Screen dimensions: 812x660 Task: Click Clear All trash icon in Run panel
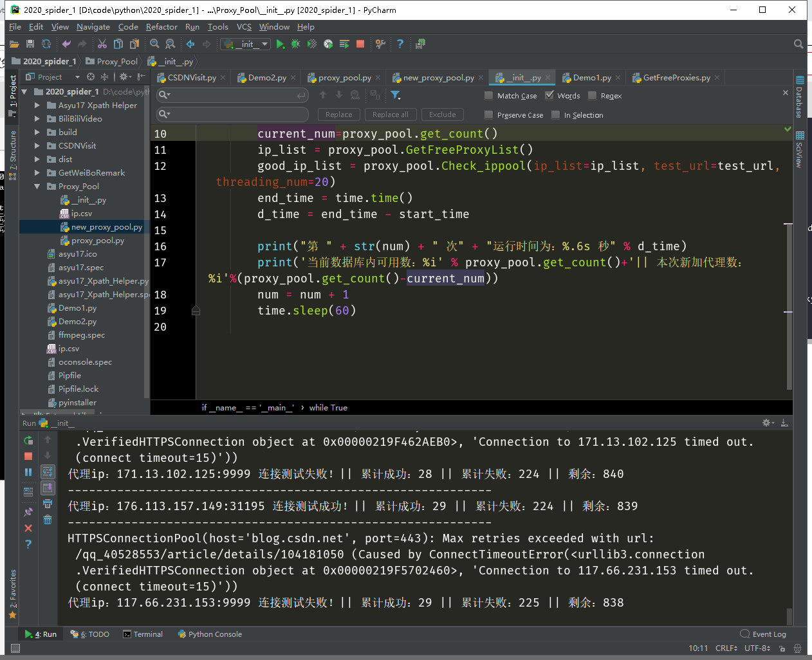48,520
